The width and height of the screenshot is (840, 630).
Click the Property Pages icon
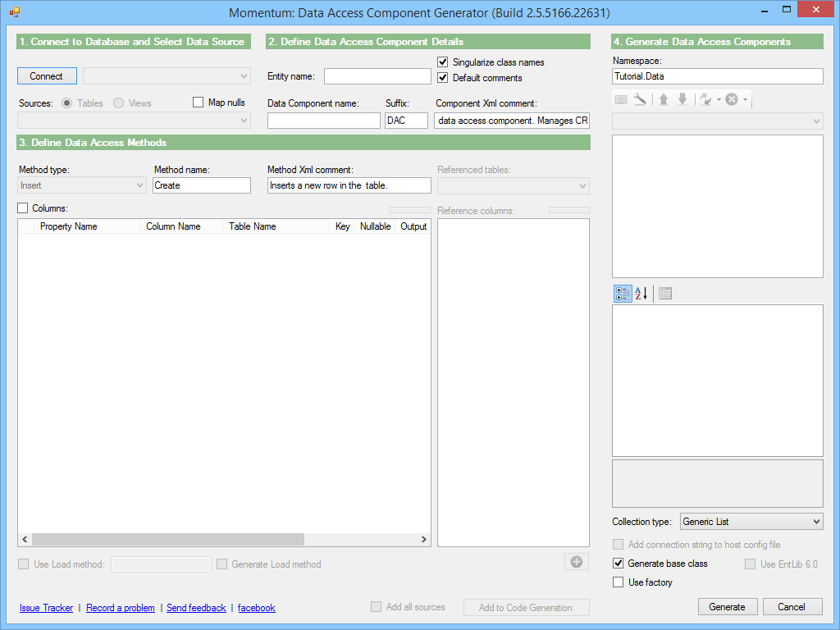click(665, 294)
